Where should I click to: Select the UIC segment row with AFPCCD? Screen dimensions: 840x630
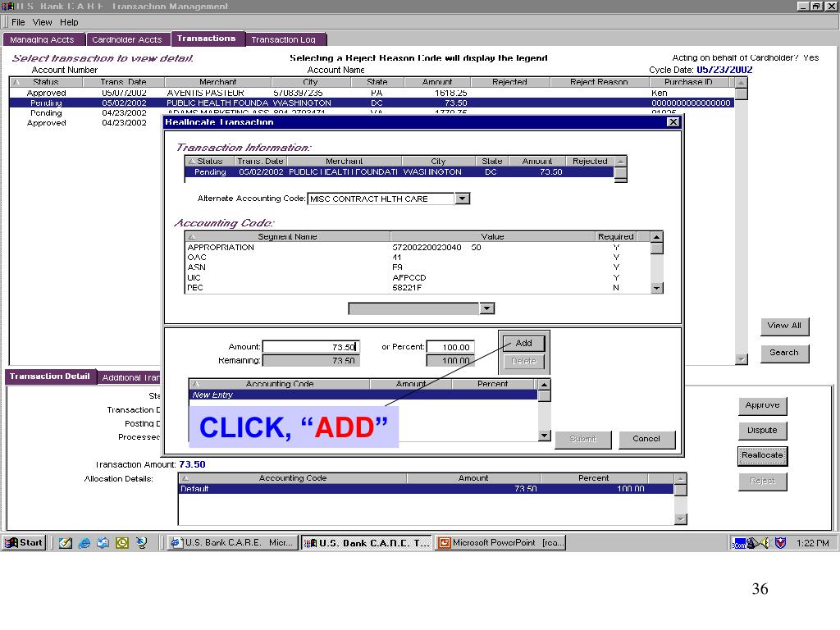pyautogui.click(x=418, y=277)
